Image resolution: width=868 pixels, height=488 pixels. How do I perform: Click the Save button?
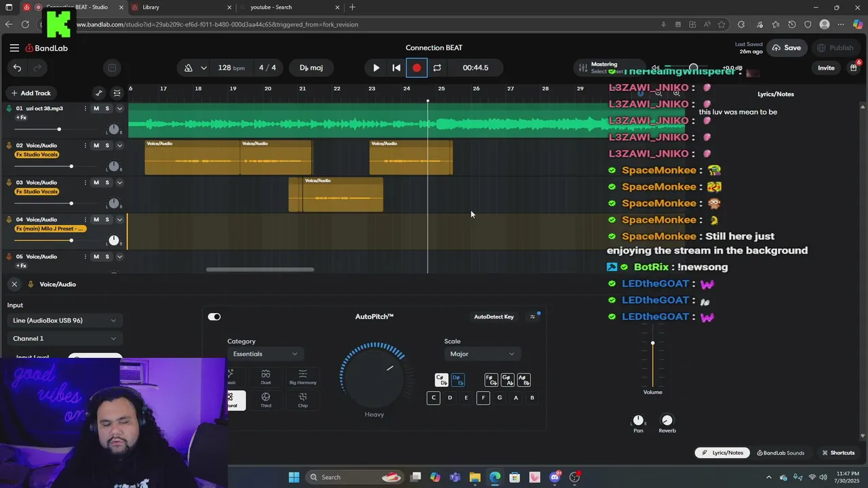click(x=786, y=48)
